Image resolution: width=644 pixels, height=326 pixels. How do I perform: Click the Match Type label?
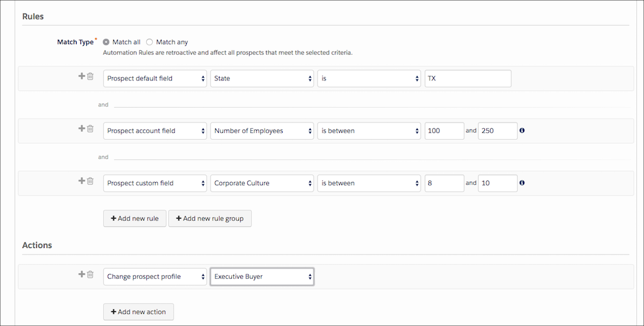75,42
